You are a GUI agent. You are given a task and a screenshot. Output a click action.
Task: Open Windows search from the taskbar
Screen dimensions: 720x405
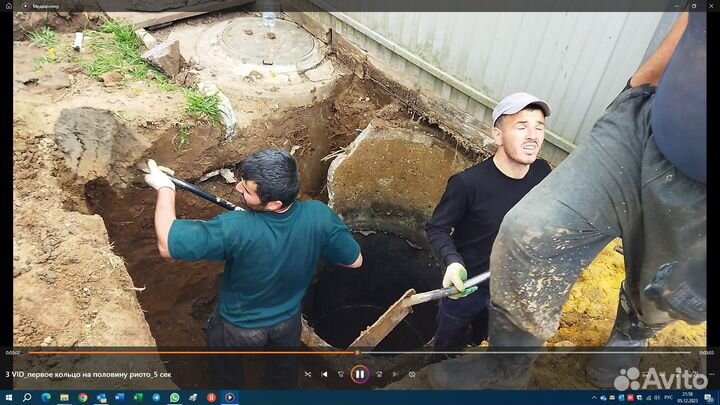point(27,397)
